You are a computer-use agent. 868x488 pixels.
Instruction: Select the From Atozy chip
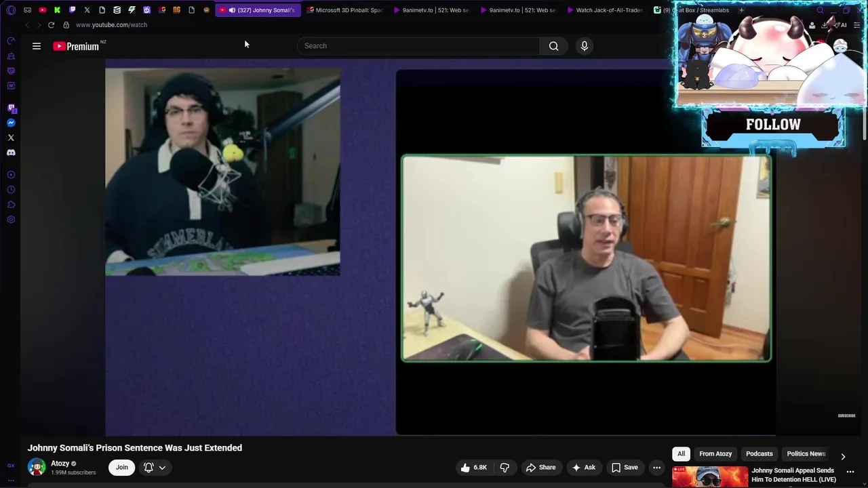[x=715, y=453]
